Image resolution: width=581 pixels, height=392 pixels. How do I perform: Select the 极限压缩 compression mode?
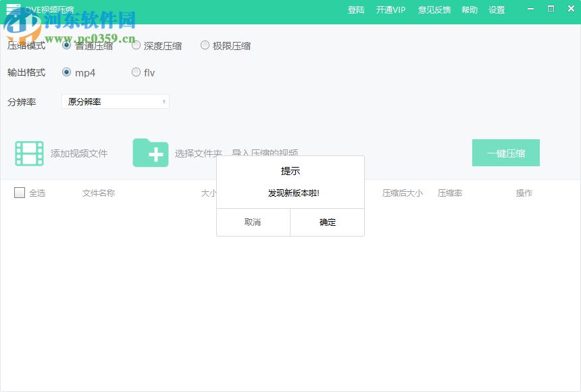click(205, 45)
